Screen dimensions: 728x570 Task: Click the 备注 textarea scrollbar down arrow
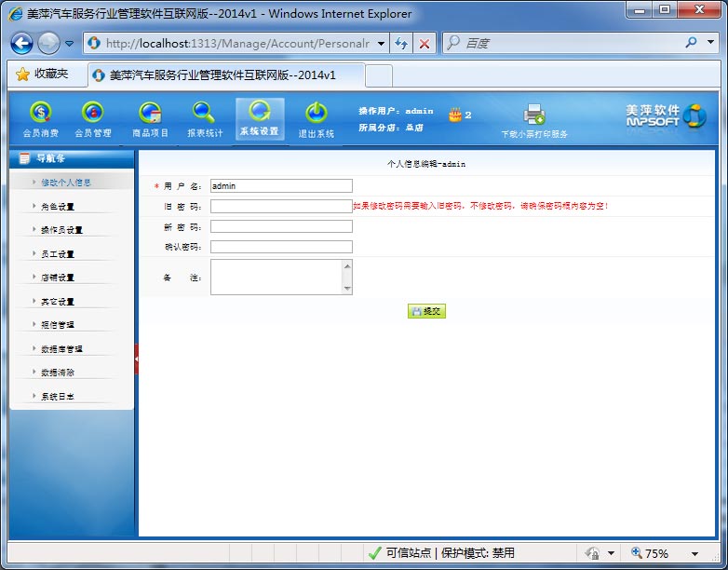pos(348,289)
